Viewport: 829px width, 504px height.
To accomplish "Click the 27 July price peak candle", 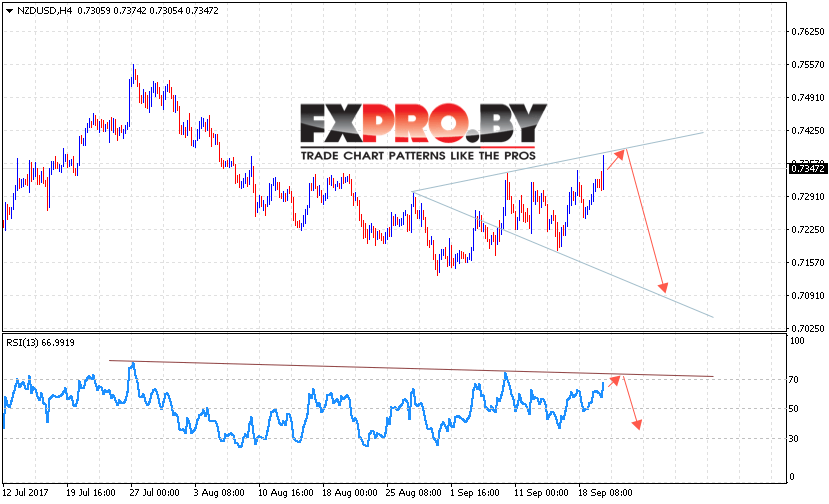I will tap(133, 74).
